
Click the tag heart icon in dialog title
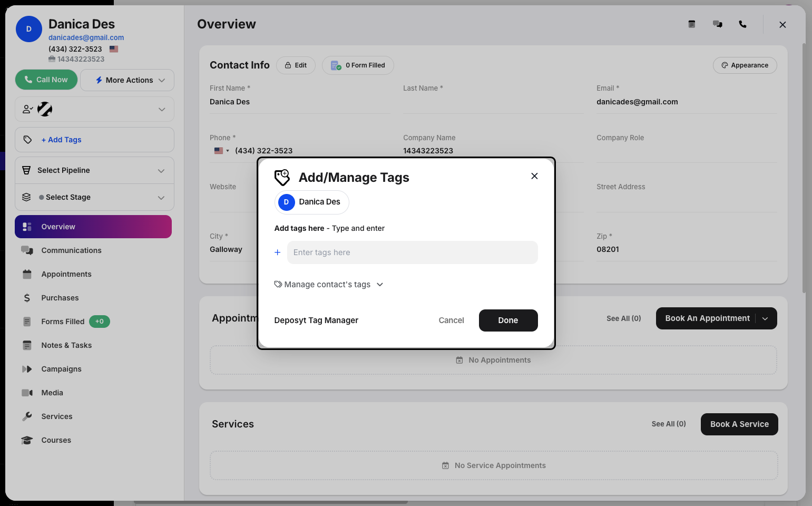(x=282, y=178)
